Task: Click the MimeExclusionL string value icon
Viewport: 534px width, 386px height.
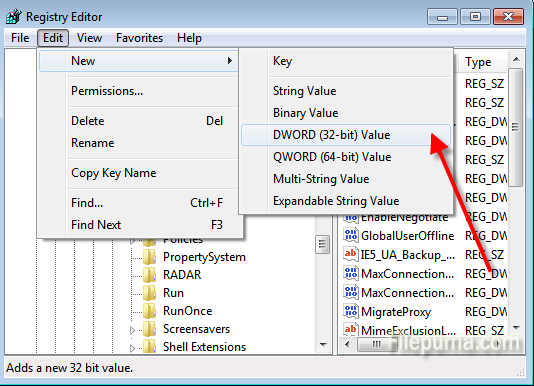Action: (x=351, y=329)
